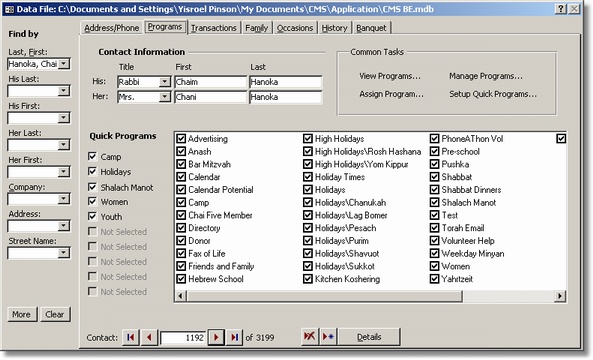The image size is (593, 360).
Task: Click the contact record number field
Action: click(183, 337)
